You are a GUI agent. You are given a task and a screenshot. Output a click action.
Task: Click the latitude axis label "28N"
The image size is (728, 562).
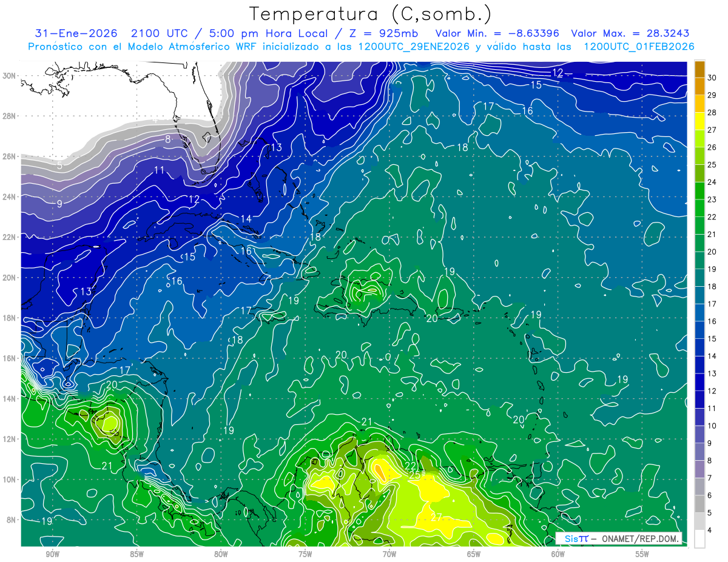tap(10, 116)
